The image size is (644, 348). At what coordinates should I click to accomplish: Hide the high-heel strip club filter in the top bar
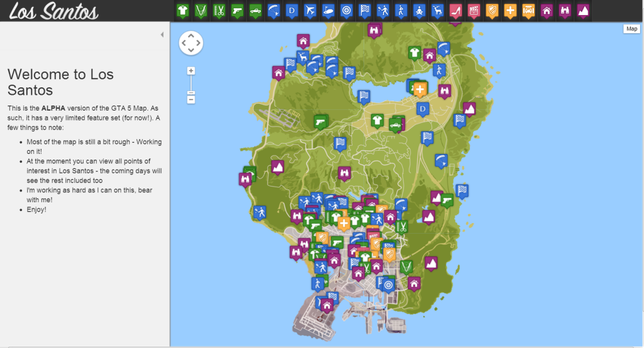pyautogui.click(x=456, y=10)
